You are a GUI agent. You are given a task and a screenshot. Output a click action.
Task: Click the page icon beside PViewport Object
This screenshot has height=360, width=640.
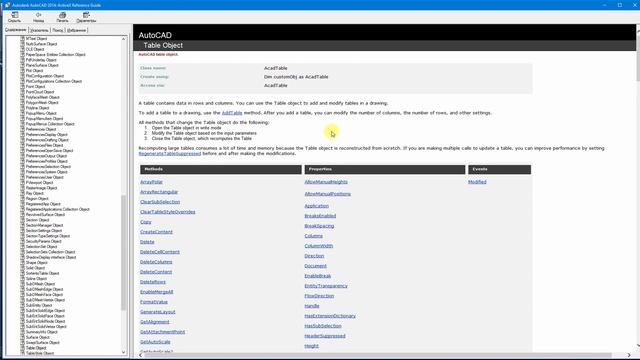click(x=22, y=182)
